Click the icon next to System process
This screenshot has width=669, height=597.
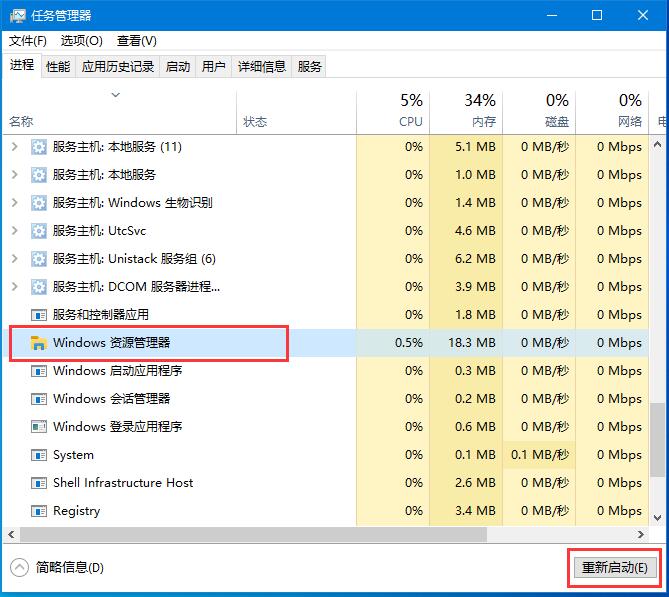pos(39,455)
